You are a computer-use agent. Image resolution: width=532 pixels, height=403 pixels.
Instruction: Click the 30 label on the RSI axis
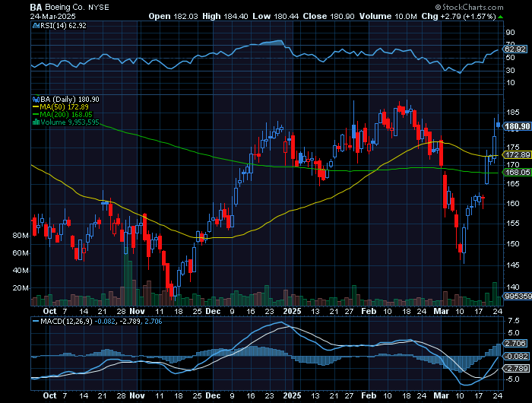[x=510, y=70]
